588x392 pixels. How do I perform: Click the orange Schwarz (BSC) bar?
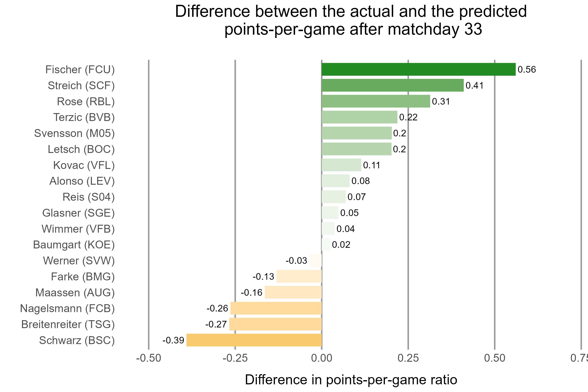coord(254,340)
